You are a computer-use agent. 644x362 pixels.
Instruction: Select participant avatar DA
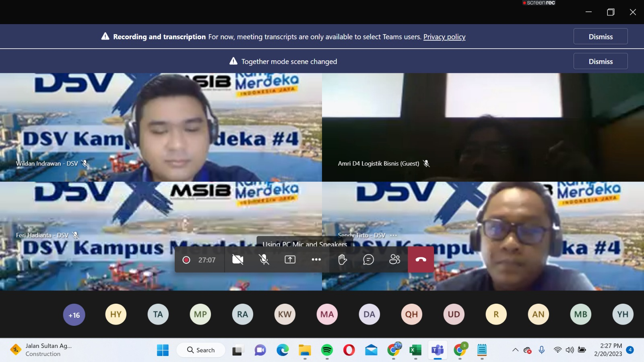point(369,315)
